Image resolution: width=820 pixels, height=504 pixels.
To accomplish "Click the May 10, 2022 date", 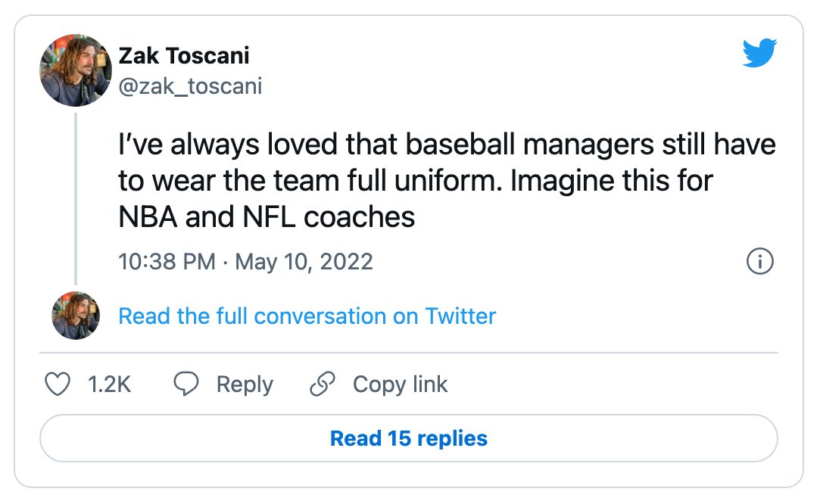I will (304, 261).
